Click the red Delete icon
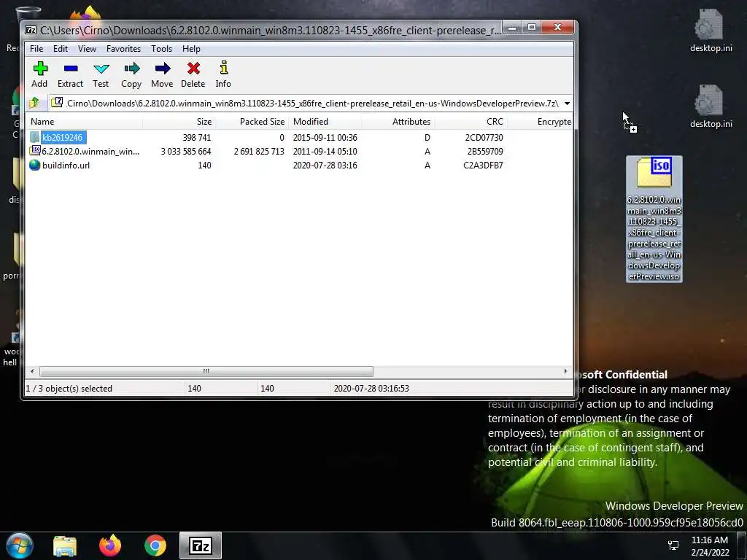 point(193,69)
